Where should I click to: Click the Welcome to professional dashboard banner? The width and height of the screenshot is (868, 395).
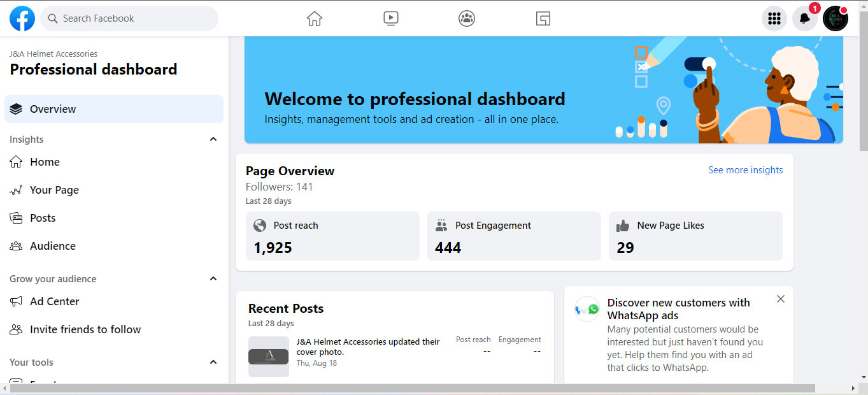pyautogui.click(x=544, y=90)
